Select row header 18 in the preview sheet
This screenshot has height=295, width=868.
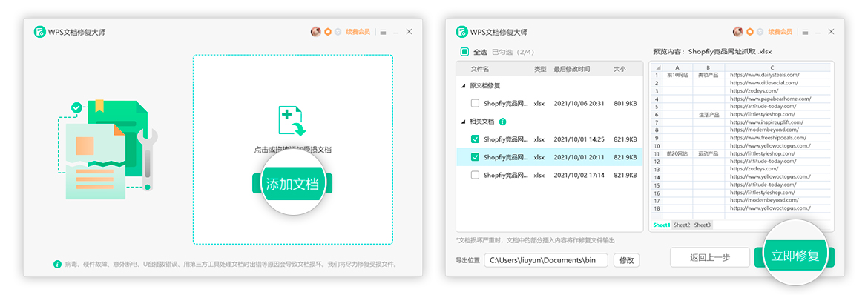click(x=657, y=208)
